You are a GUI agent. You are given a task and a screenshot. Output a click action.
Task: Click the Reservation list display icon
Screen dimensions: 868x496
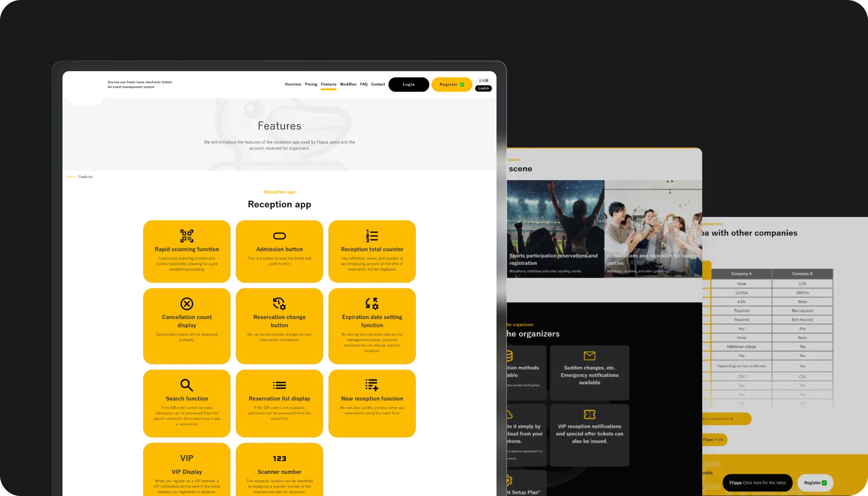click(279, 385)
